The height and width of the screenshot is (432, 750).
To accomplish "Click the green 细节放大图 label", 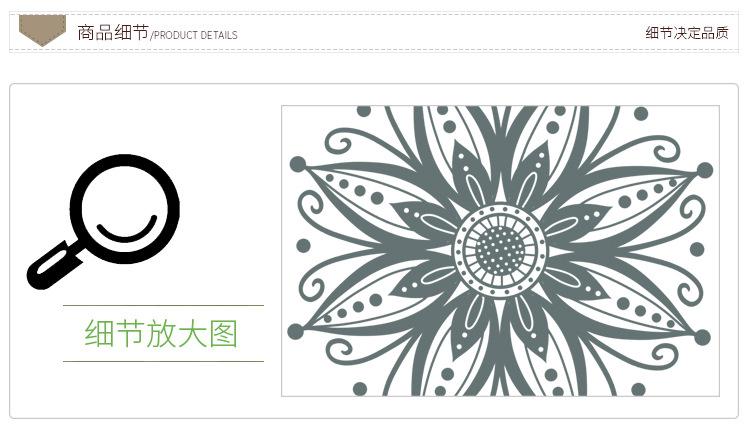I will [161, 333].
